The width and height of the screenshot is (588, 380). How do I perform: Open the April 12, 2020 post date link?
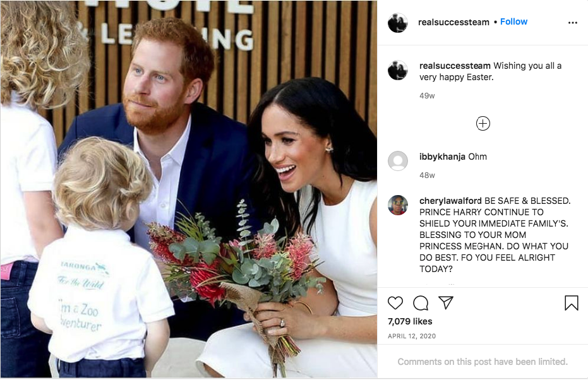point(412,336)
